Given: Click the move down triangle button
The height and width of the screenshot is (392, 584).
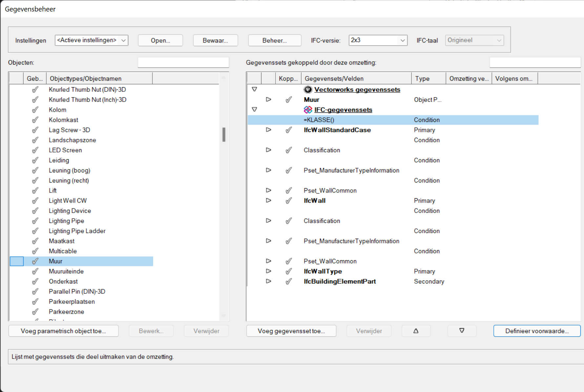Looking at the screenshot, I should (x=462, y=331).
